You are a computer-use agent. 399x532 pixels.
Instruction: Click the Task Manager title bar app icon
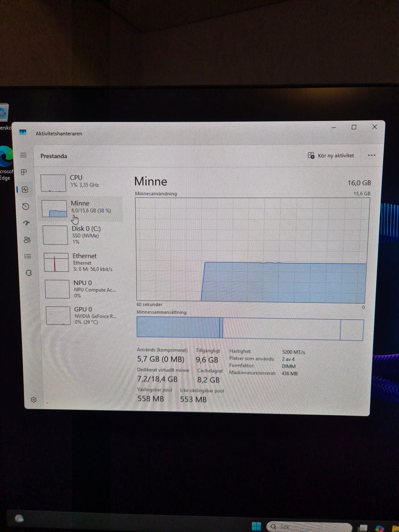23,132
